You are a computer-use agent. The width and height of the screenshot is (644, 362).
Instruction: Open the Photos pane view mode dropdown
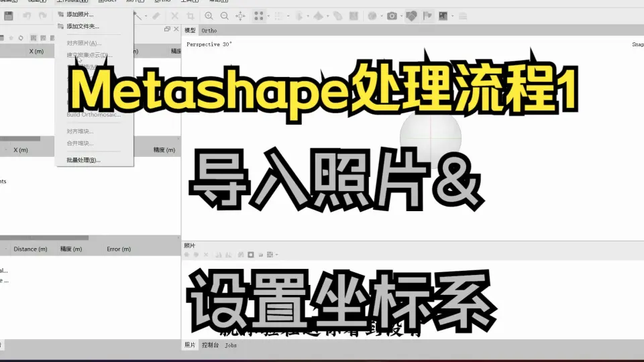(277, 255)
